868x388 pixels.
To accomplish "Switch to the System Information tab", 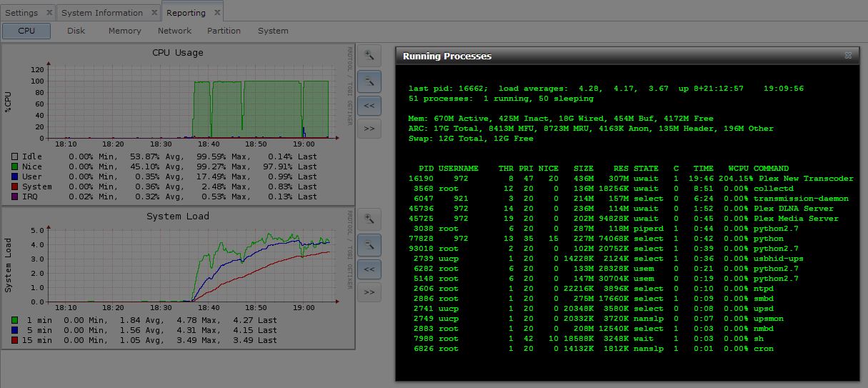I will [x=101, y=13].
